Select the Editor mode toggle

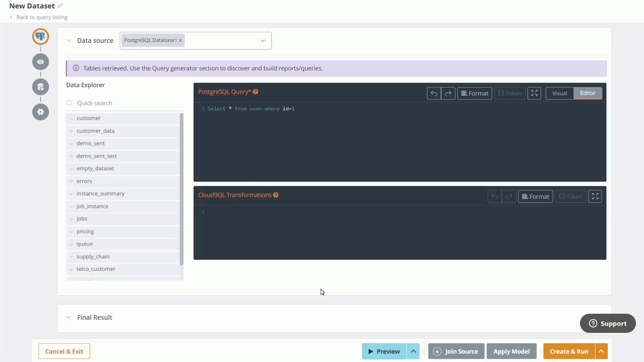(x=588, y=93)
